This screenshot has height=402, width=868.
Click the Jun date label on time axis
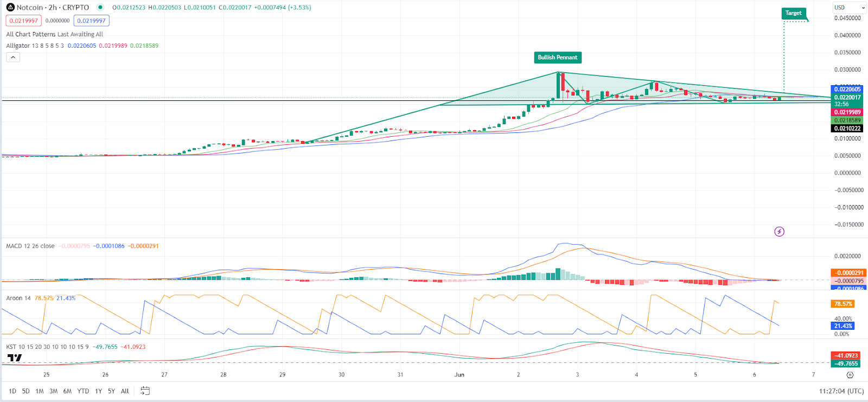(459, 375)
